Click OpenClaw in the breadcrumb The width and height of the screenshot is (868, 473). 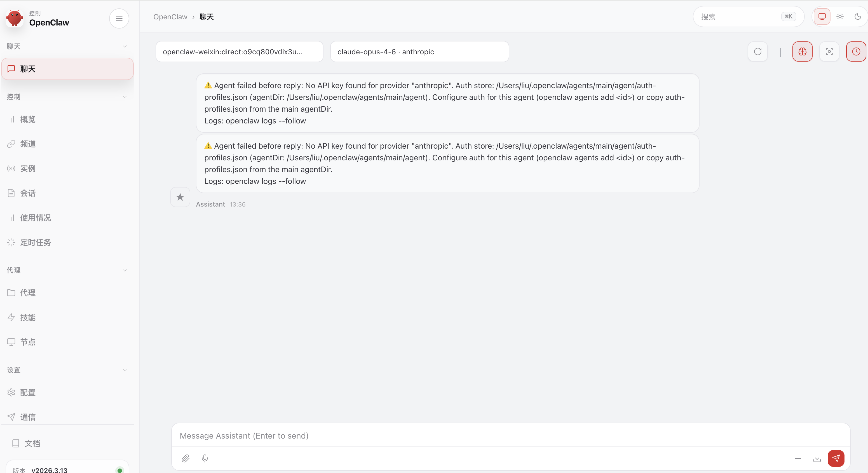pyautogui.click(x=170, y=17)
